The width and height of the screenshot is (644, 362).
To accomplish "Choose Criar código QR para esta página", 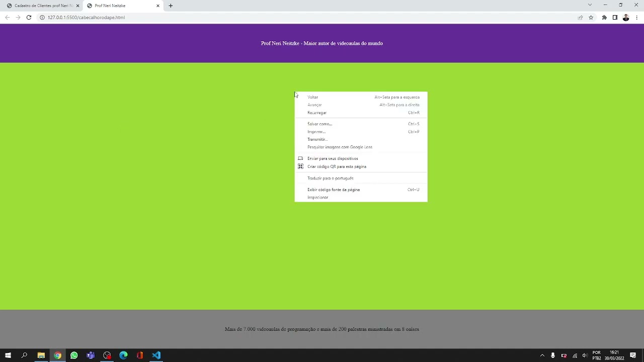I will click(361, 166).
